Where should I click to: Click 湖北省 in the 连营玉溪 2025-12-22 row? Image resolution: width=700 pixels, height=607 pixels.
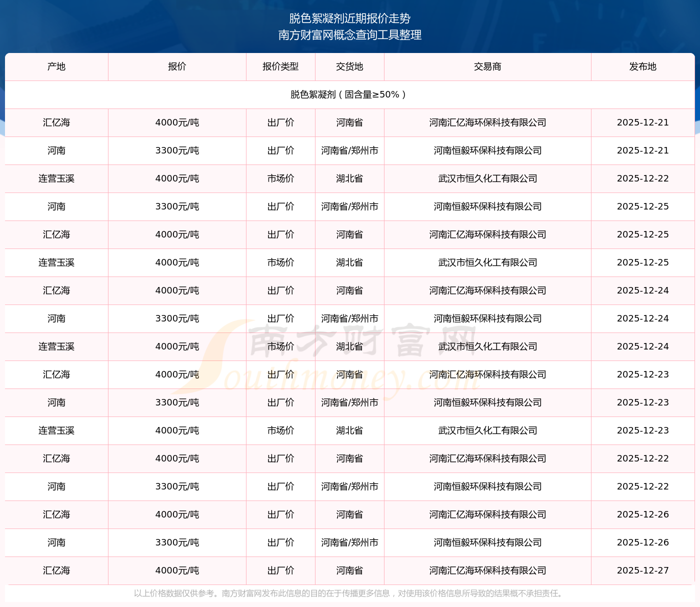click(349, 178)
